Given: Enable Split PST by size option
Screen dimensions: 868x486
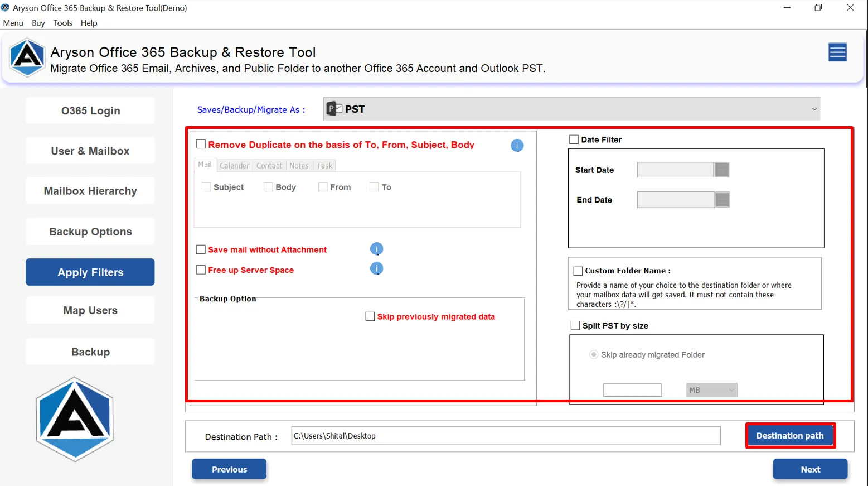Looking at the screenshot, I should tap(575, 325).
